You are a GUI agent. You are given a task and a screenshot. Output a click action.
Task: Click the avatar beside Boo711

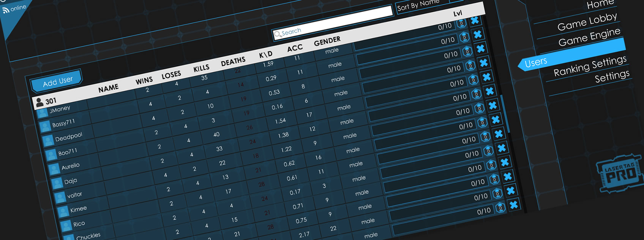point(51,155)
